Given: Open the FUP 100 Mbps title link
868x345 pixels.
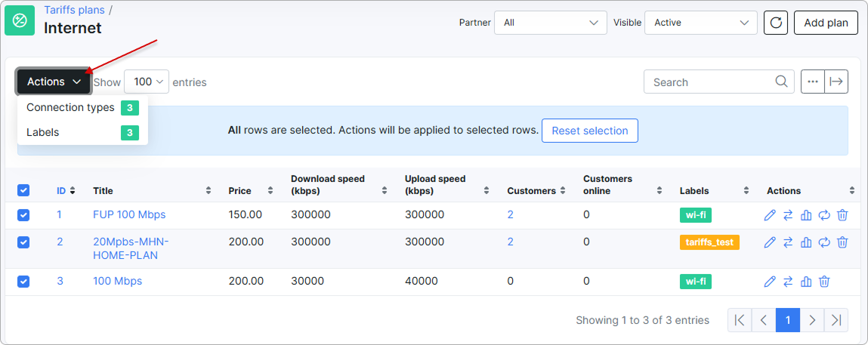Looking at the screenshot, I should click(129, 214).
